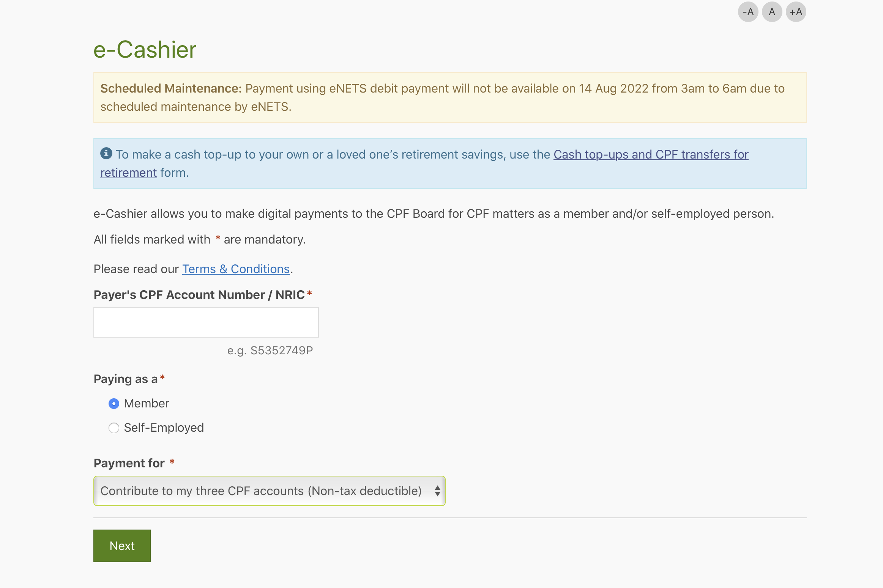This screenshot has width=883, height=588.
Task: Click the e-Cashier page heading
Action: tap(145, 50)
